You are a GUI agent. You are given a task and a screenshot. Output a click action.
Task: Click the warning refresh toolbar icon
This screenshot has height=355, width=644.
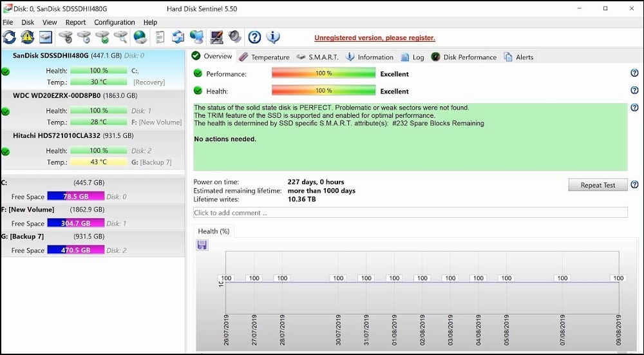coord(28,37)
